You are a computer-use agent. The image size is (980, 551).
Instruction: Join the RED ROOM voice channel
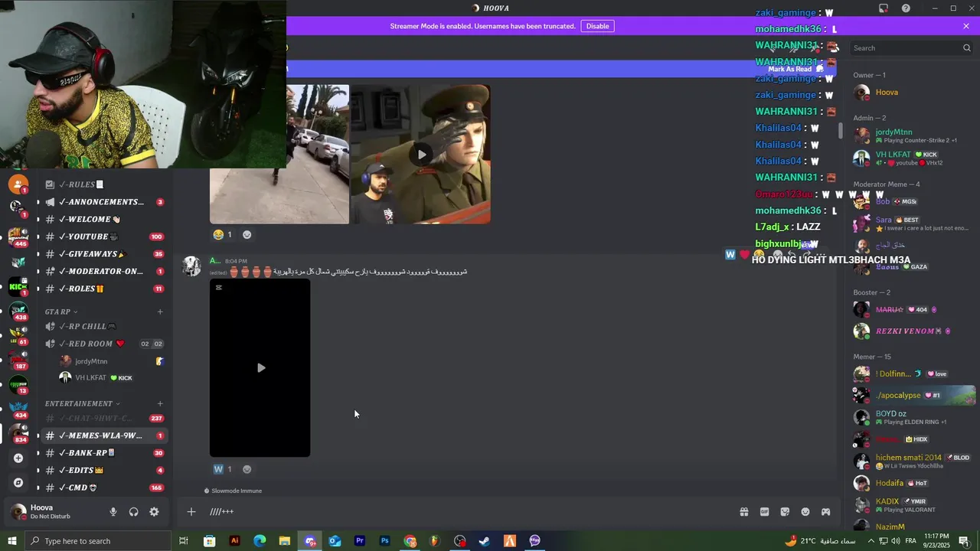[x=104, y=344]
